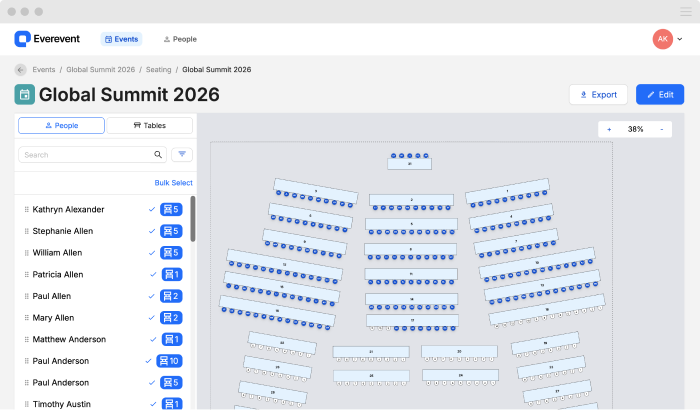Click the checkmark next to Paul Allen
Viewport: 700px width, 410px height.
(152, 296)
